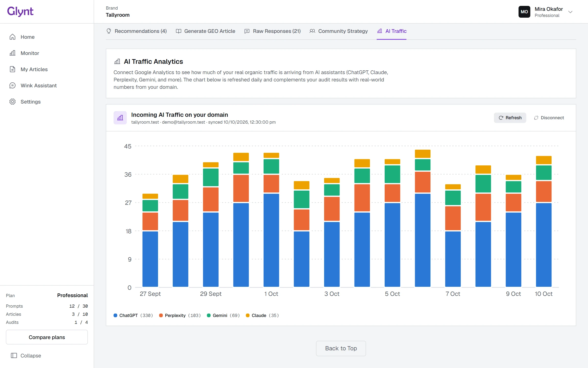Open the Tallyroom brand selector
This screenshot has height=368, width=588.
pos(118,12)
